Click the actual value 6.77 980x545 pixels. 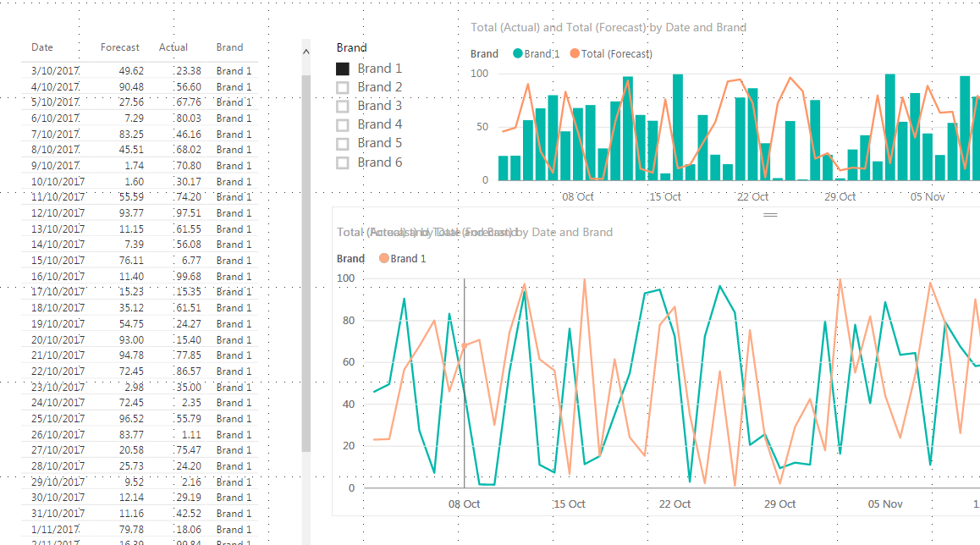click(x=191, y=261)
